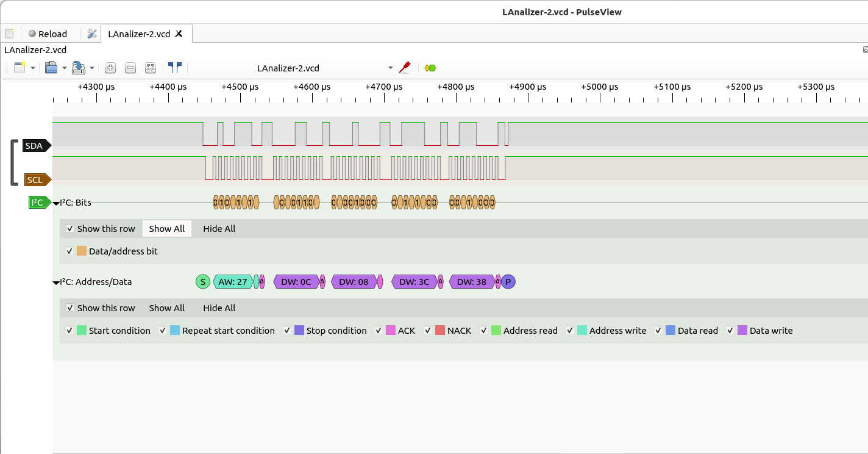
Task: Toggle the blue cursors icon
Action: (175, 68)
